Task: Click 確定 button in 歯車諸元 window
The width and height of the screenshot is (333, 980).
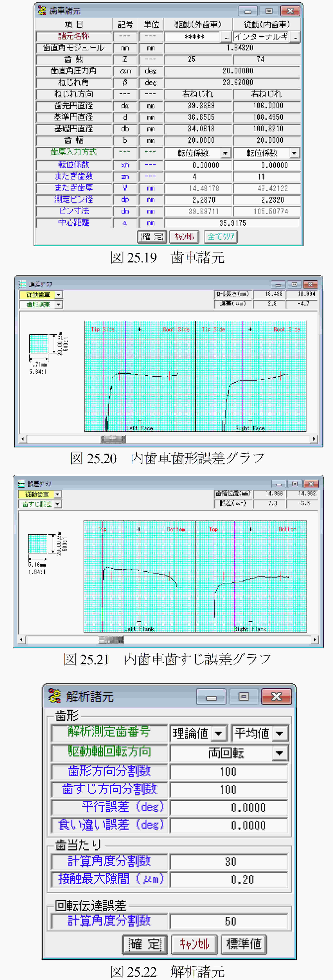Action: [x=152, y=237]
